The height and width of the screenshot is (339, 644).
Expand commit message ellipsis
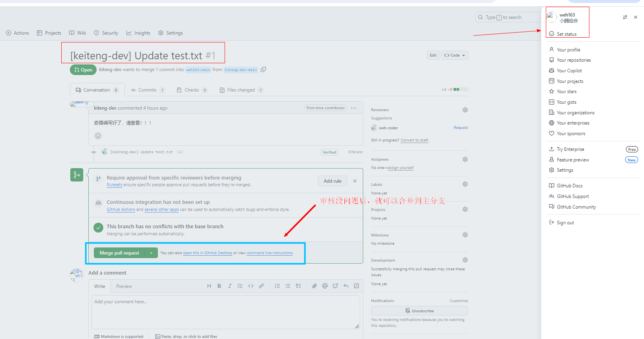[179, 152]
